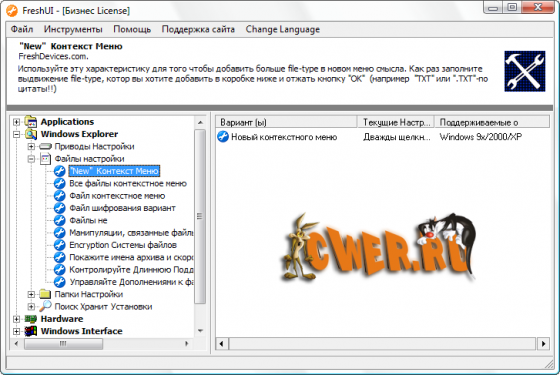The image size is (560, 375).
Task: Select the Hardware category label
Action: click(x=62, y=319)
